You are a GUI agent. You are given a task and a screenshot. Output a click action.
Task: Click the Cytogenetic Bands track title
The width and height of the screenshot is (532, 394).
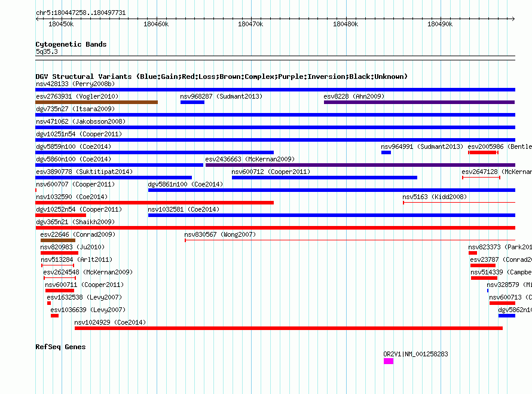pos(71,44)
